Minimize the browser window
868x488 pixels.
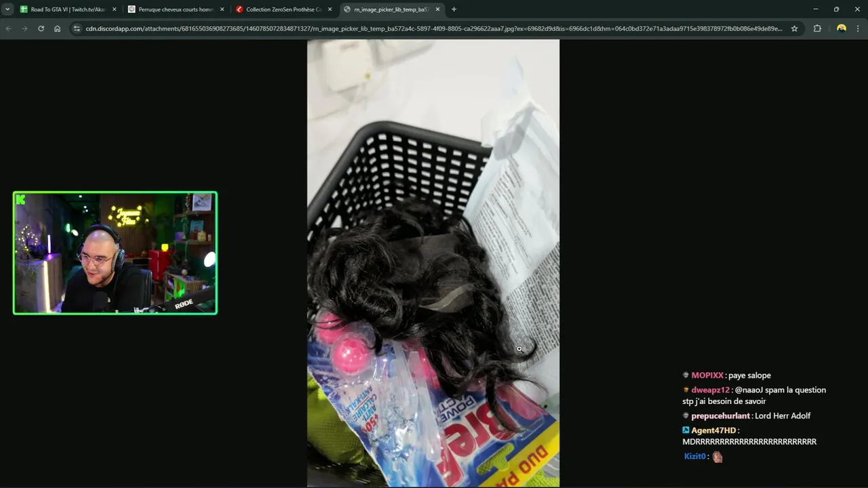pos(815,9)
